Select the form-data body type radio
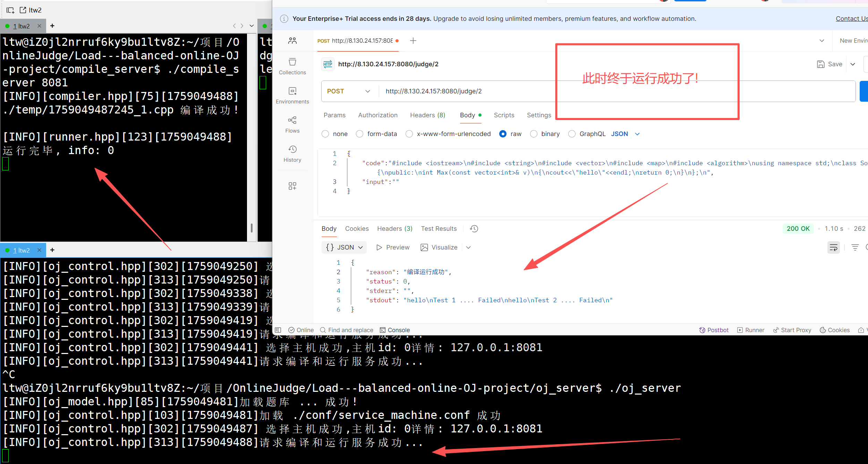The height and width of the screenshot is (464, 868). tap(360, 134)
